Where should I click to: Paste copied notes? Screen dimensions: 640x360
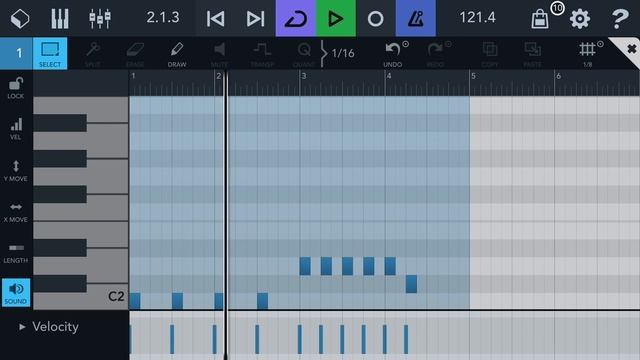tap(532, 54)
